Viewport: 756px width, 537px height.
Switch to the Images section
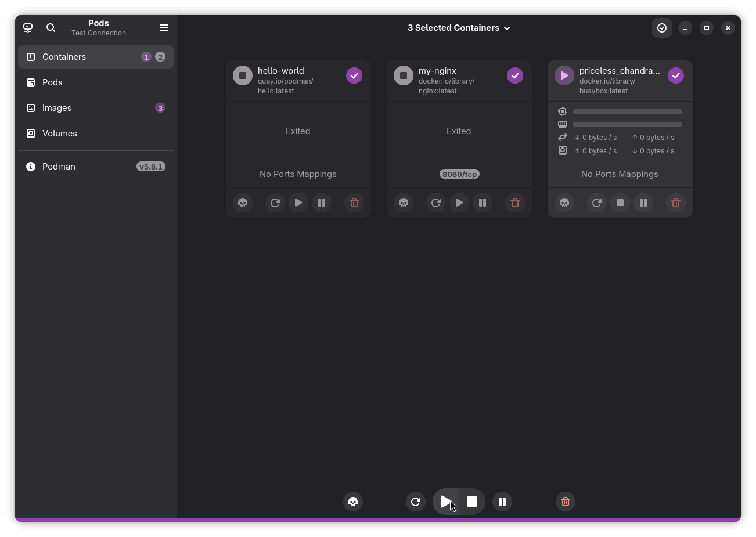tap(57, 107)
